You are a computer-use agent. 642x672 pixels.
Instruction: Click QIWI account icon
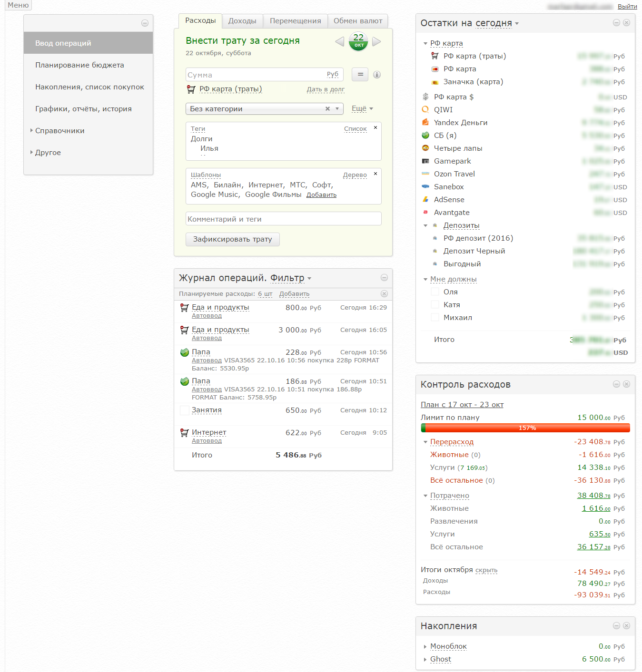click(x=425, y=109)
